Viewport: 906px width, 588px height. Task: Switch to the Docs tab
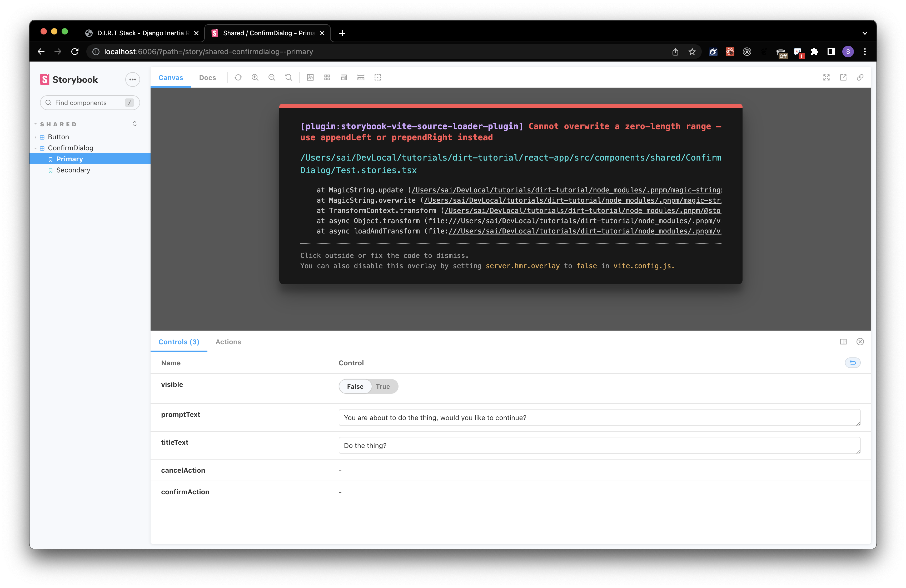207,78
